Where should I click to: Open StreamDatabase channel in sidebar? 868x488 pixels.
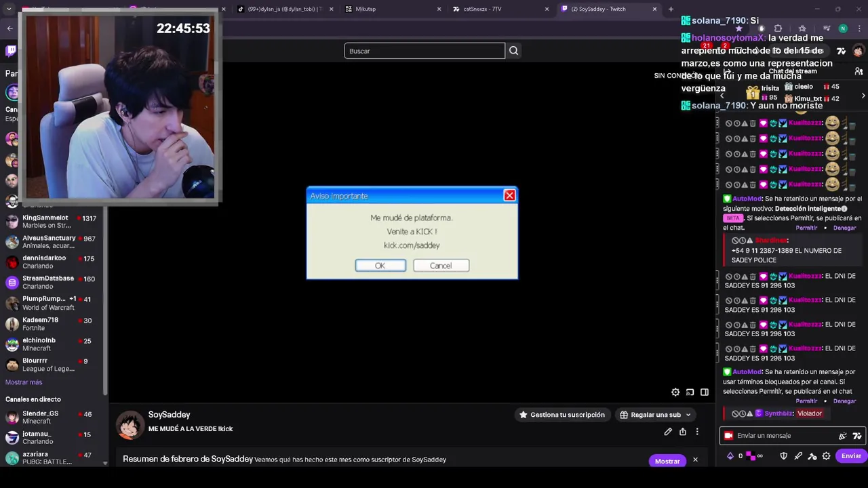pos(52,282)
